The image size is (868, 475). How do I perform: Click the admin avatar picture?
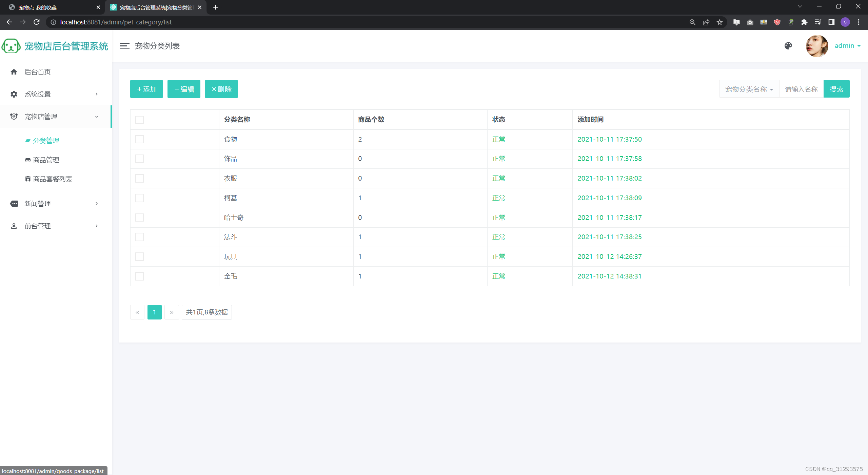point(817,46)
